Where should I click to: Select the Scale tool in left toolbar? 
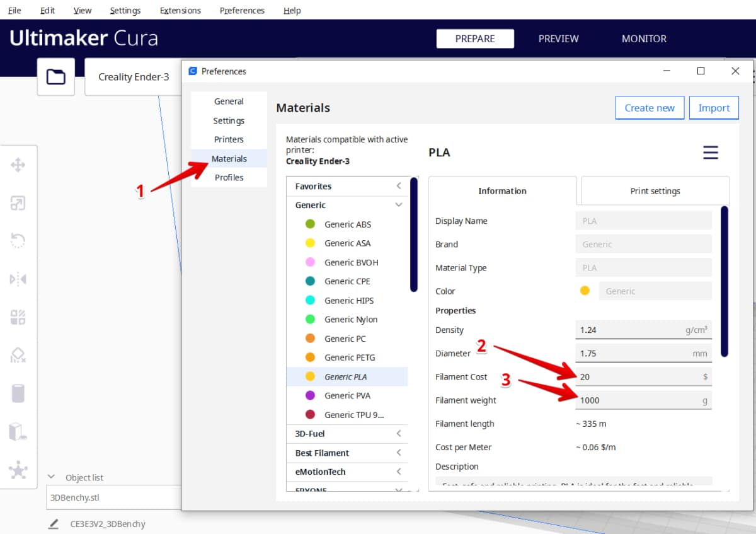[x=18, y=204]
